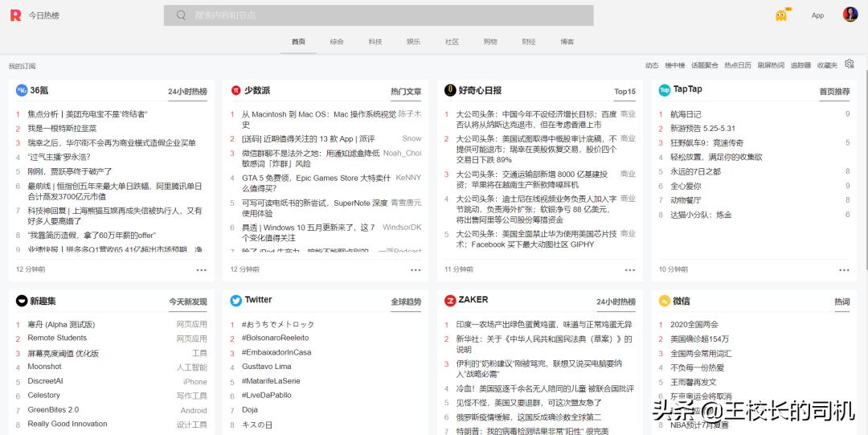The image size is (868, 435).
Task: Switch to the 综合 tab
Action: click(337, 42)
